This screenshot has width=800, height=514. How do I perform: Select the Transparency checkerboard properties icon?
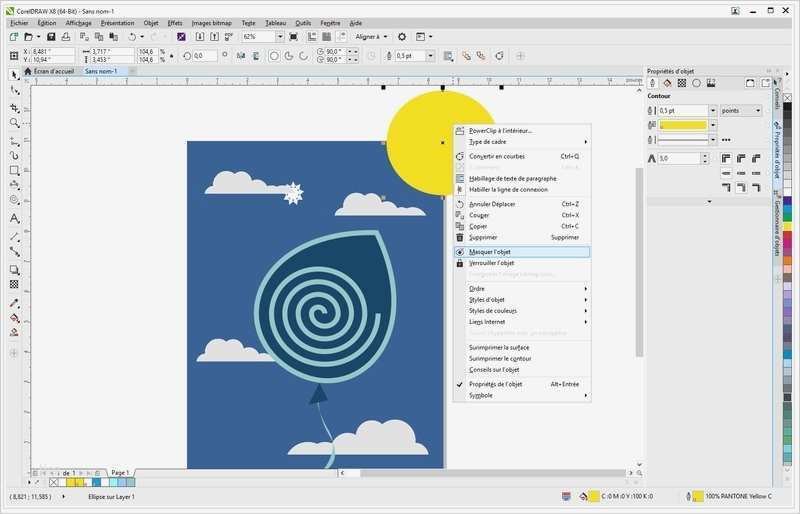coord(681,83)
